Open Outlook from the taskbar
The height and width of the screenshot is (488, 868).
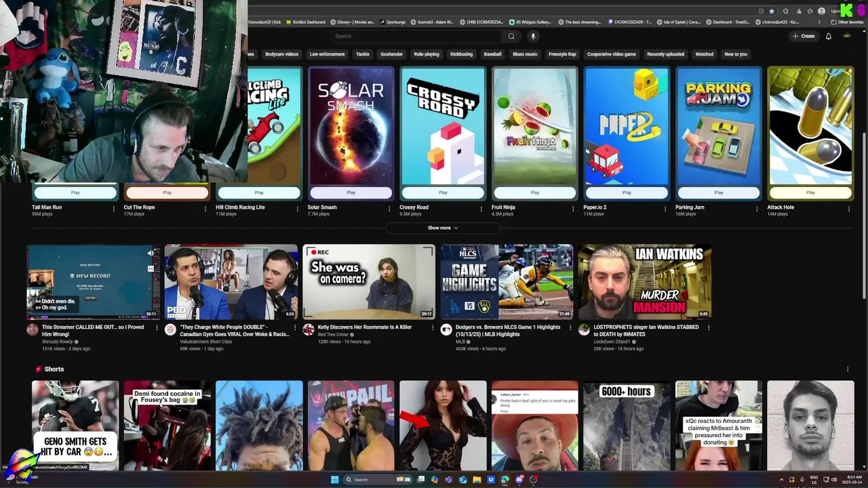pos(462,480)
